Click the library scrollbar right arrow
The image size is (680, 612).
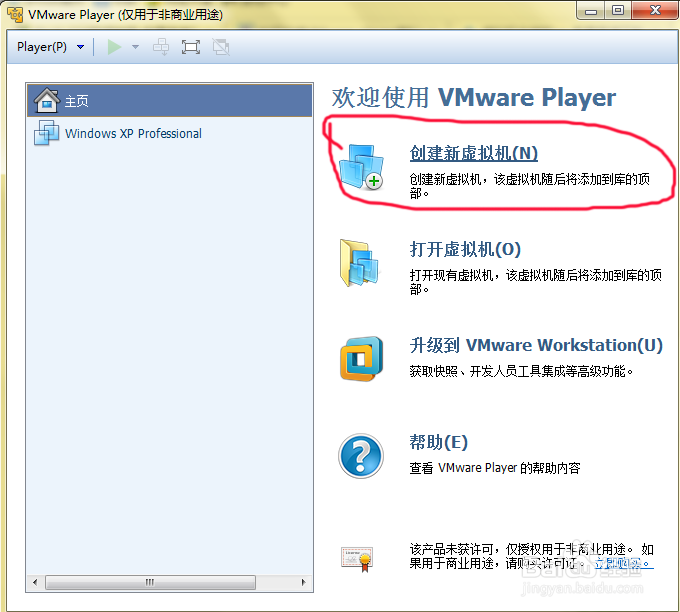click(x=304, y=582)
